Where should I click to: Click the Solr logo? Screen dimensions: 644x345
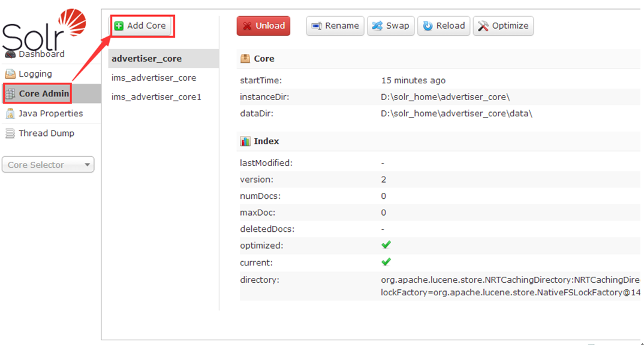(x=44, y=29)
